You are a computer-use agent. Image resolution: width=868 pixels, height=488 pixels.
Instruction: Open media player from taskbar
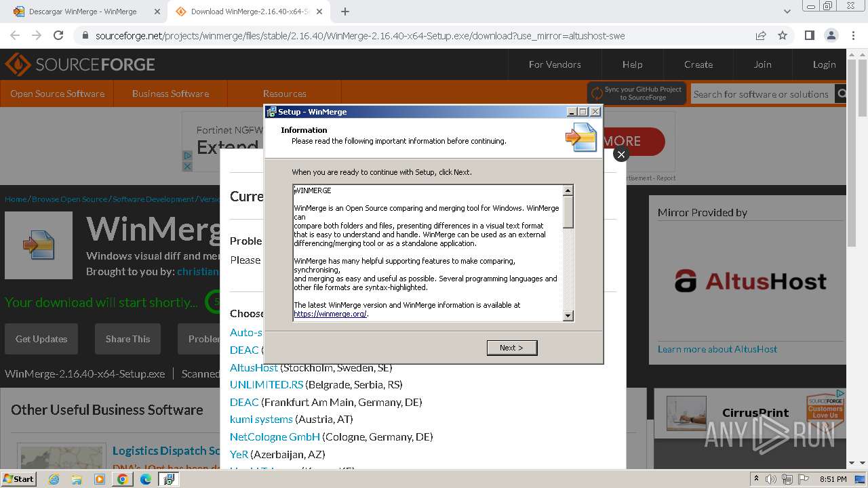[x=100, y=479]
